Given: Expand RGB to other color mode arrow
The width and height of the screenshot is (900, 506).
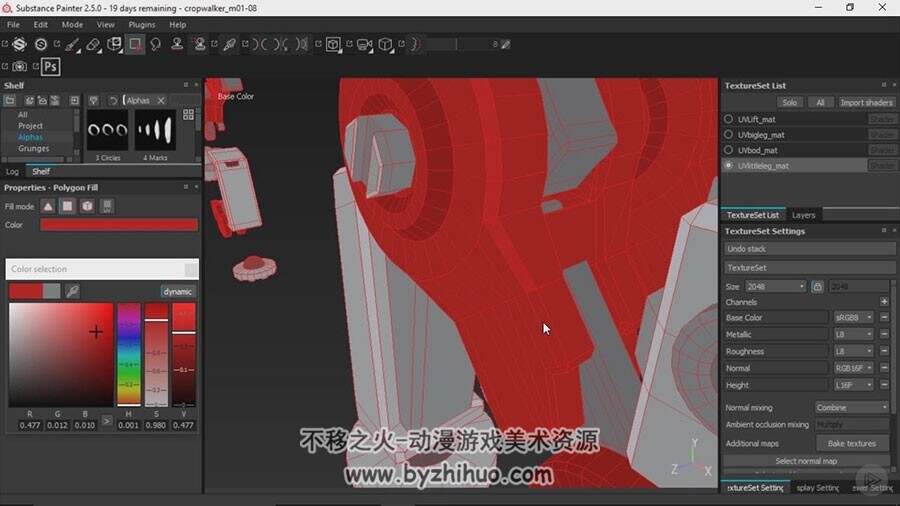Looking at the screenshot, I should pyautogui.click(x=107, y=421).
